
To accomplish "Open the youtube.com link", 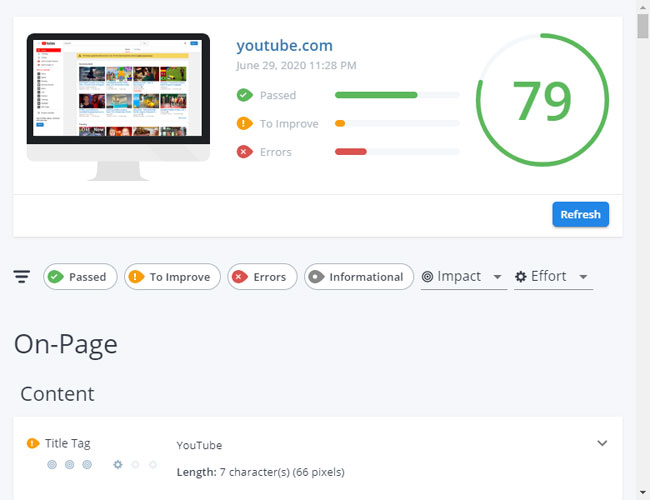I will click(x=284, y=46).
